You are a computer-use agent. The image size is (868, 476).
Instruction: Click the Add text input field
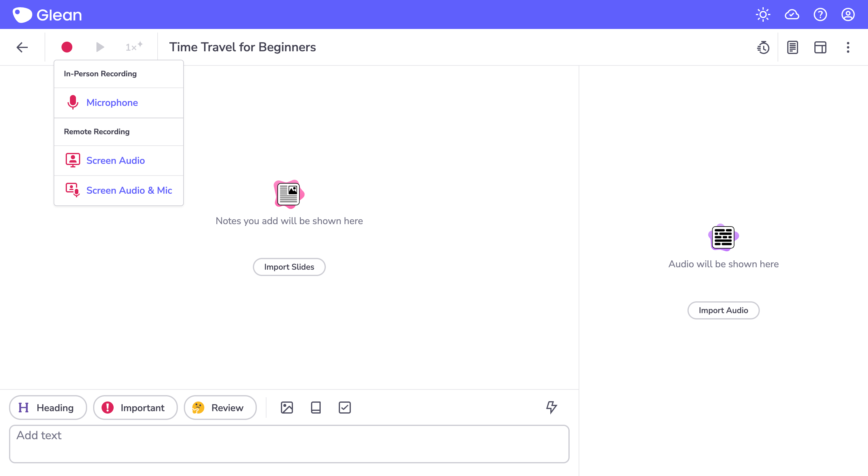coord(289,444)
